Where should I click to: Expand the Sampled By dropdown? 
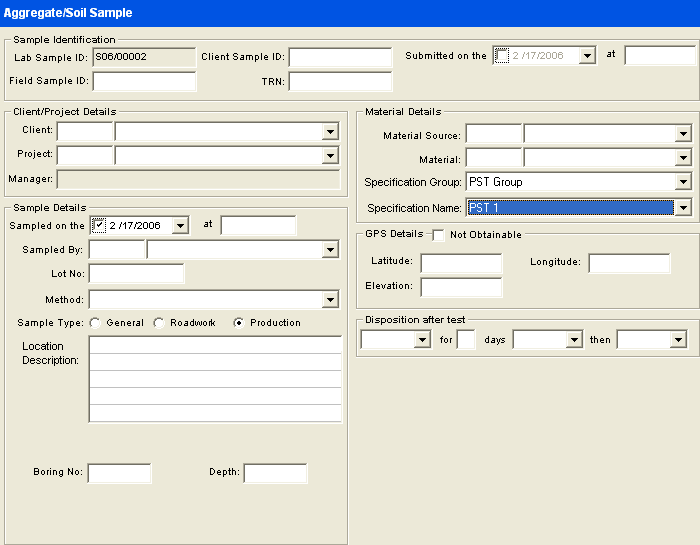(331, 250)
